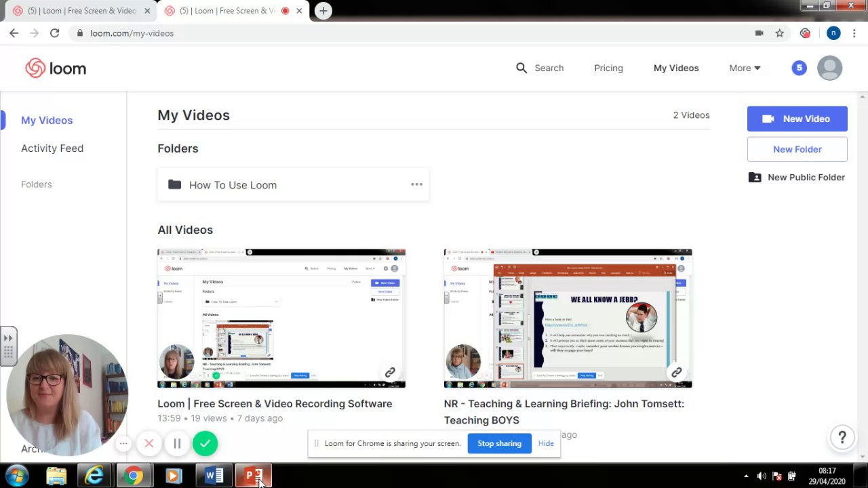This screenshot has width=868, height=488.
Task: Open the How To Use Loom folder
Action: (x=293, y=184)
